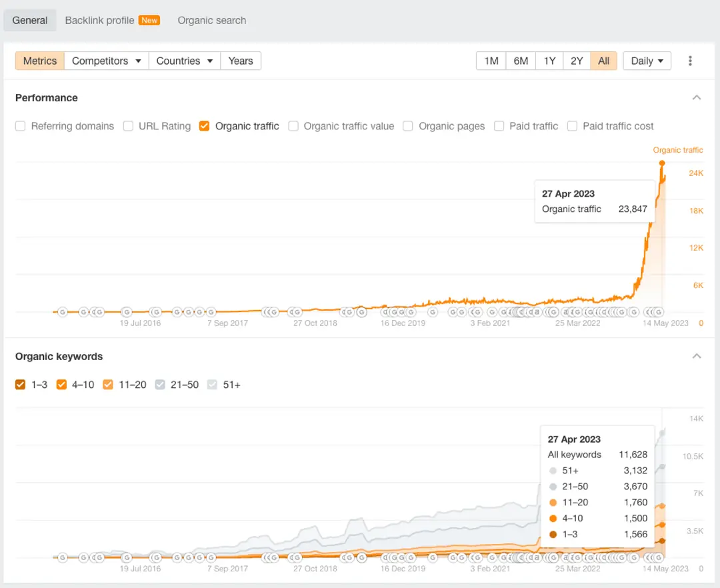Open the Countries dropdown
The height and width of the screenshot is (588, 720).
tap(185, 61)
